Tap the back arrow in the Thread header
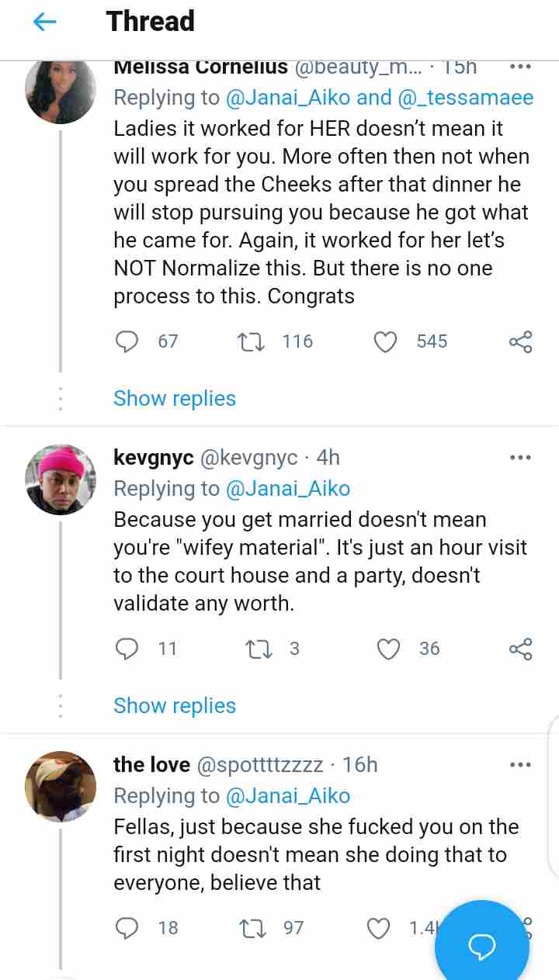The width and height of the screenshot is (559, 980). tap(45, 23)
